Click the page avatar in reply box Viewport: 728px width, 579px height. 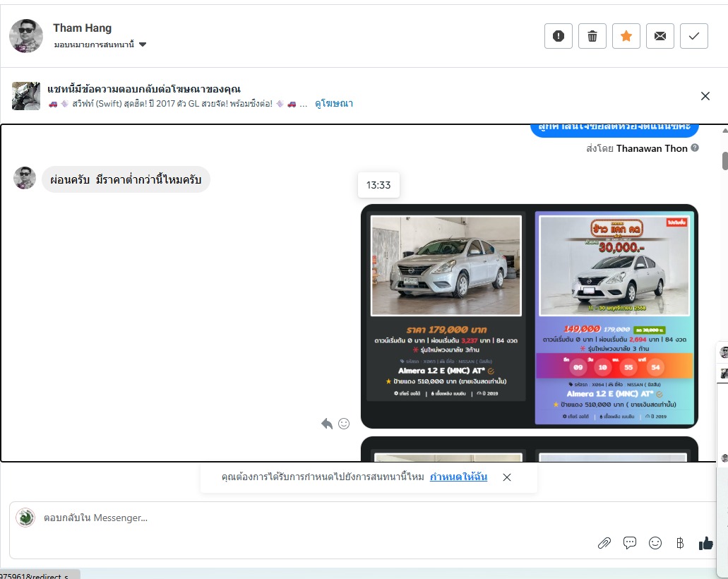coord(25,518)
